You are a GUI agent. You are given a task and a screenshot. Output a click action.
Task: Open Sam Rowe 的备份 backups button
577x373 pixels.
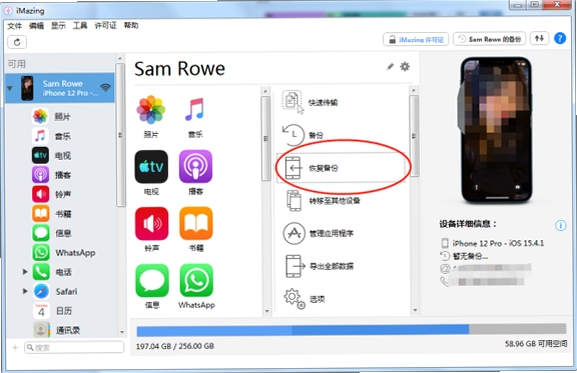point(489,39)
